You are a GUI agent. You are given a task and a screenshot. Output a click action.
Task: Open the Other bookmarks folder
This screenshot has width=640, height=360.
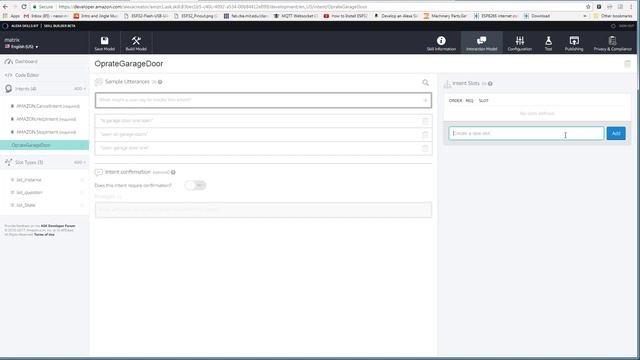(x=613, y=16)
